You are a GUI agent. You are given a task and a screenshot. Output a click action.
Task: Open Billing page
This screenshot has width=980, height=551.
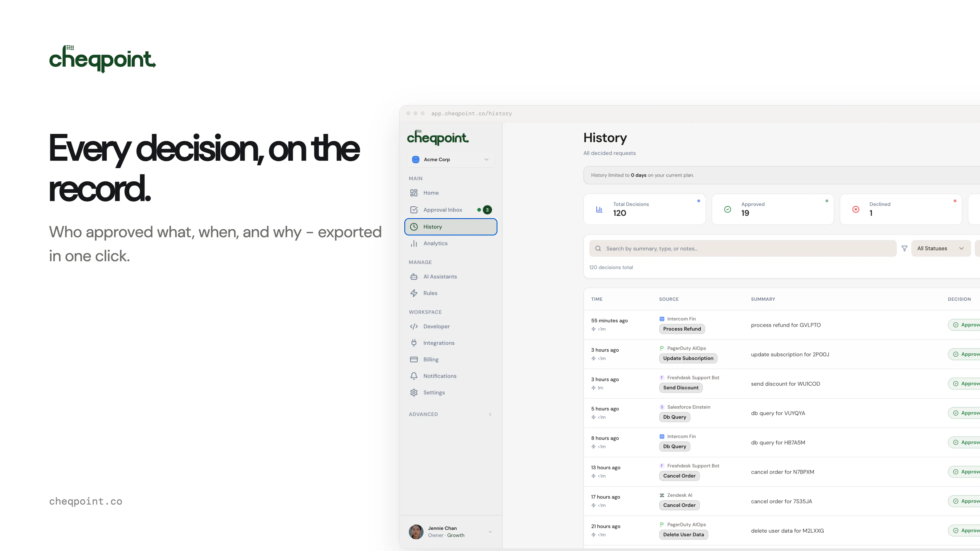point(450,359)
